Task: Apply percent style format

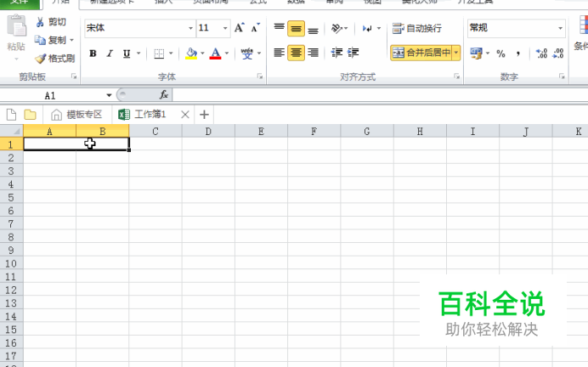Action: [500, 54]
